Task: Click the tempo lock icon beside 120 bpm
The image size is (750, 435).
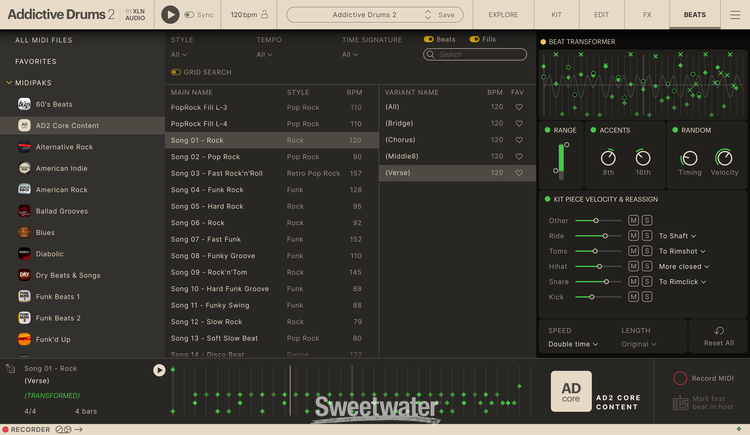Action: [x=264, y=14]
